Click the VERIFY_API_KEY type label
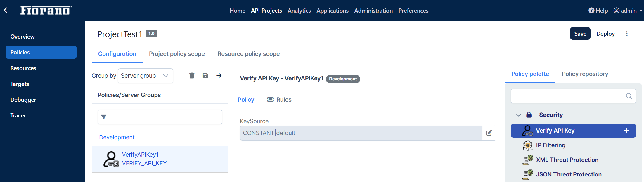 coord(144,163)
